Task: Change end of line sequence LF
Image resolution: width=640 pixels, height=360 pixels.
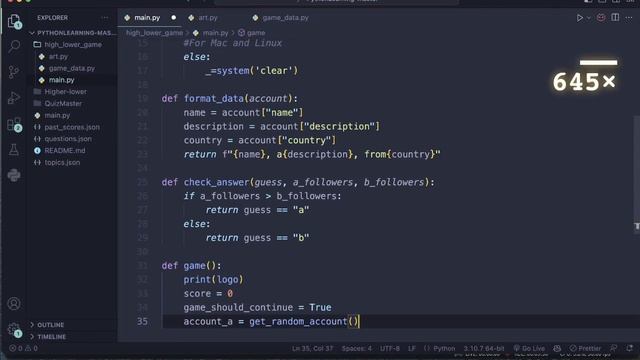Action: 411,348
